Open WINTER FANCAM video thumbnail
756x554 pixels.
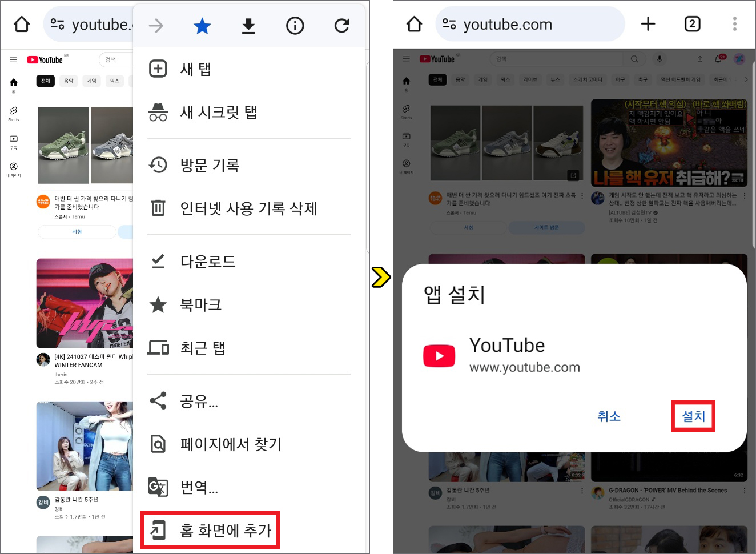pos(85,303)
